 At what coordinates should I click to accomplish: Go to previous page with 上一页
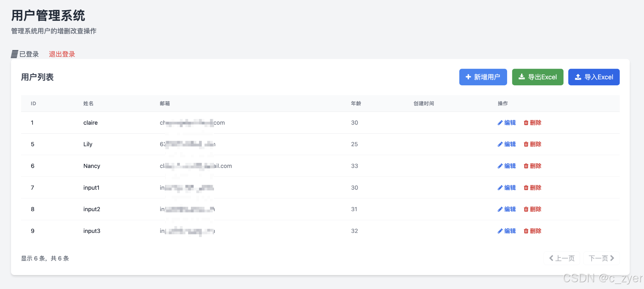[x=562, y=258]
